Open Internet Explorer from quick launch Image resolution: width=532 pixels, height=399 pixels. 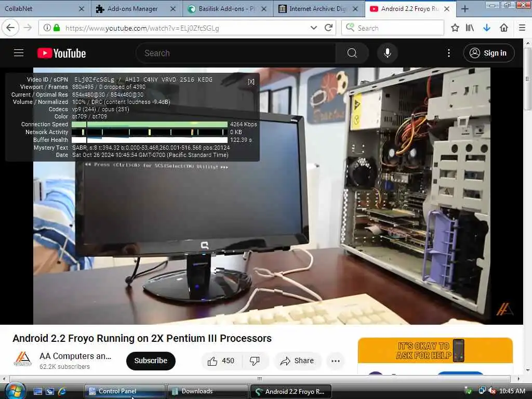(62, 392)
